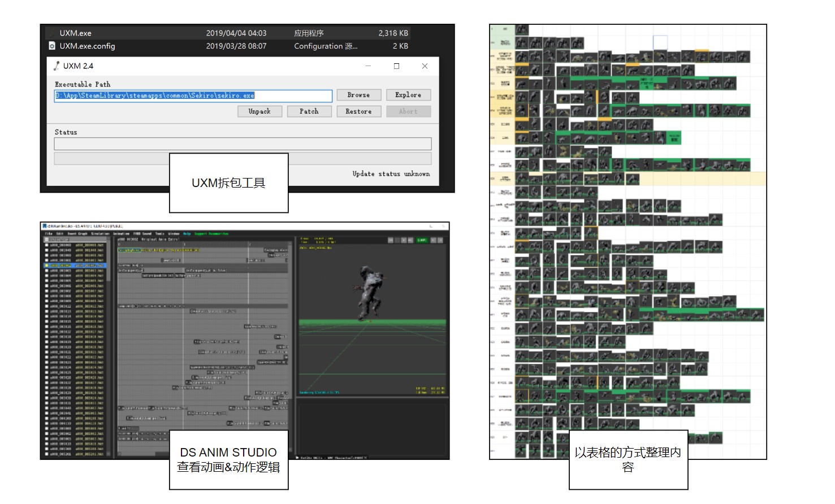This screenshot has height=504, width=835.
Task: Open the Animation menu in DS Anim Studio
Action: coord(120,233)
